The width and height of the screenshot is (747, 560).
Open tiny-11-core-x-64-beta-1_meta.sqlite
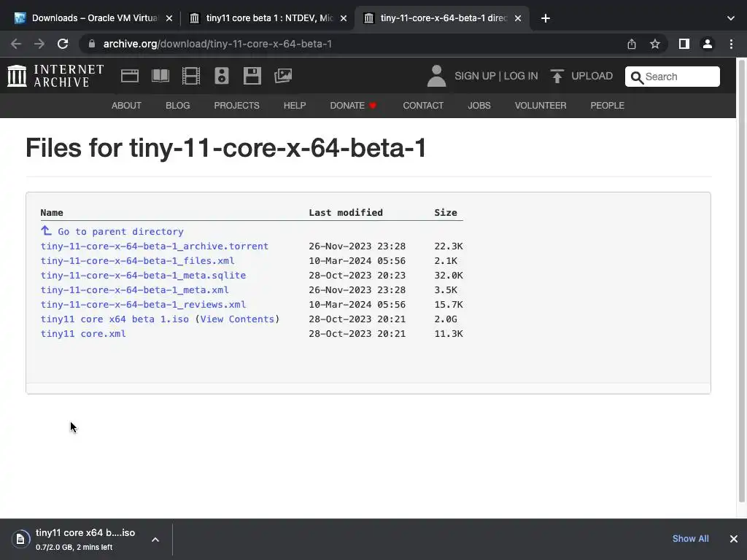click(143, 275)
